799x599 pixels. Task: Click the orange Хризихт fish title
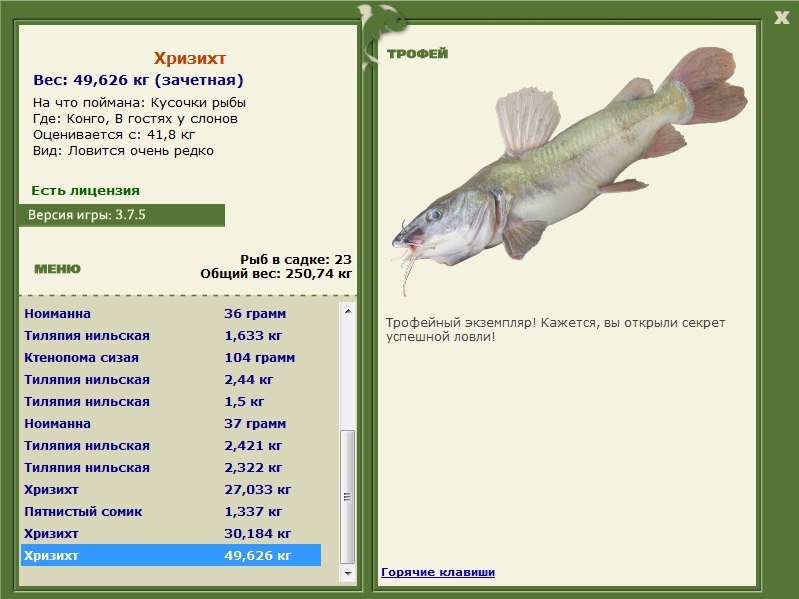click(x=190, y=58)
